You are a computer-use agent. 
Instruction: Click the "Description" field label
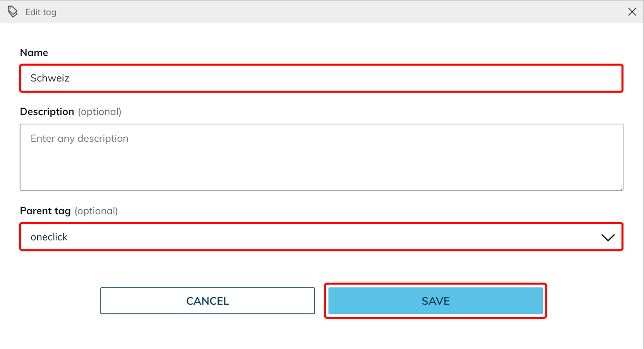click(x=47, y=112)
